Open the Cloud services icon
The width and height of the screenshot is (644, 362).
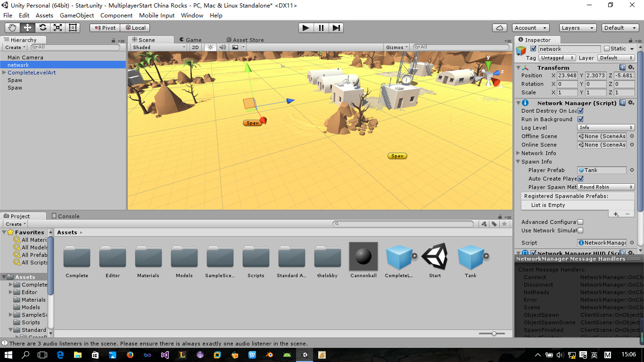(500, 28)
